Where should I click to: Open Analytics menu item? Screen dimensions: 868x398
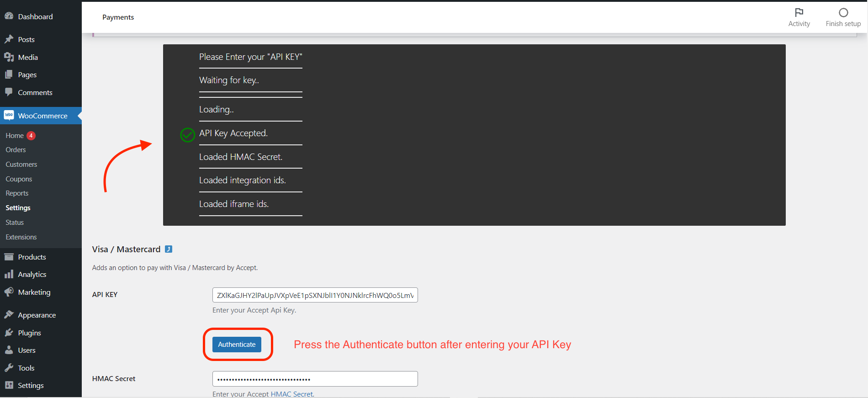click(32, 275)
